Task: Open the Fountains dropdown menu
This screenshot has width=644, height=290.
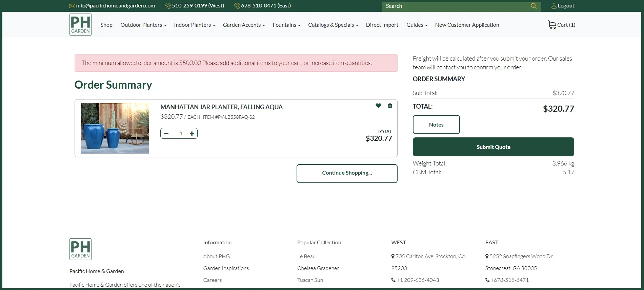Action: pos(286,25)
